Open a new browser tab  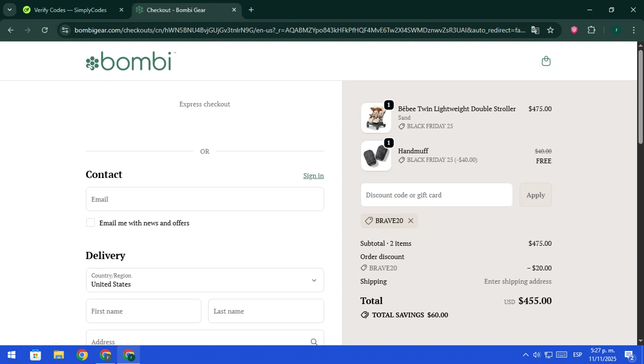point(251,10)
